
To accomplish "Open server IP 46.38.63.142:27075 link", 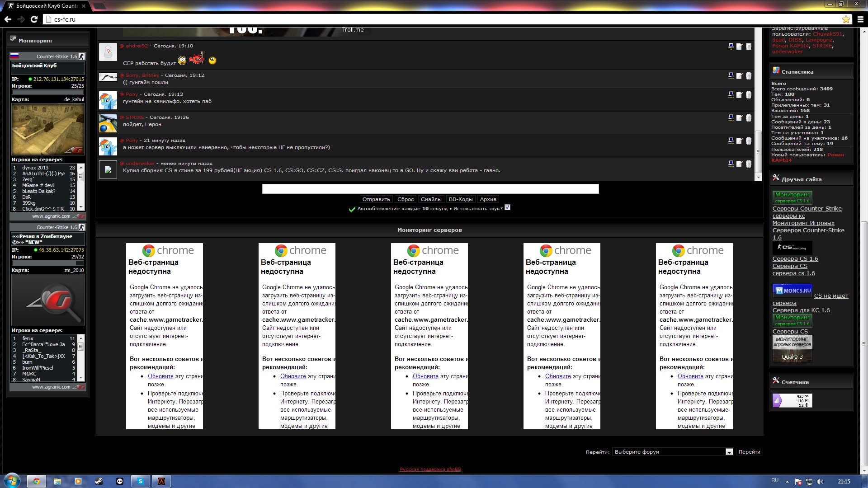I will (61, 250).
